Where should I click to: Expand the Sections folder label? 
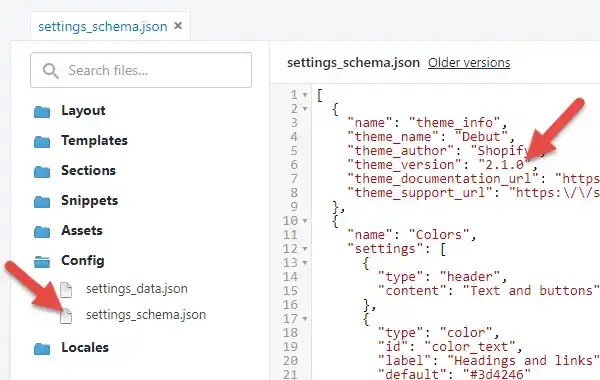click(88, 170)
